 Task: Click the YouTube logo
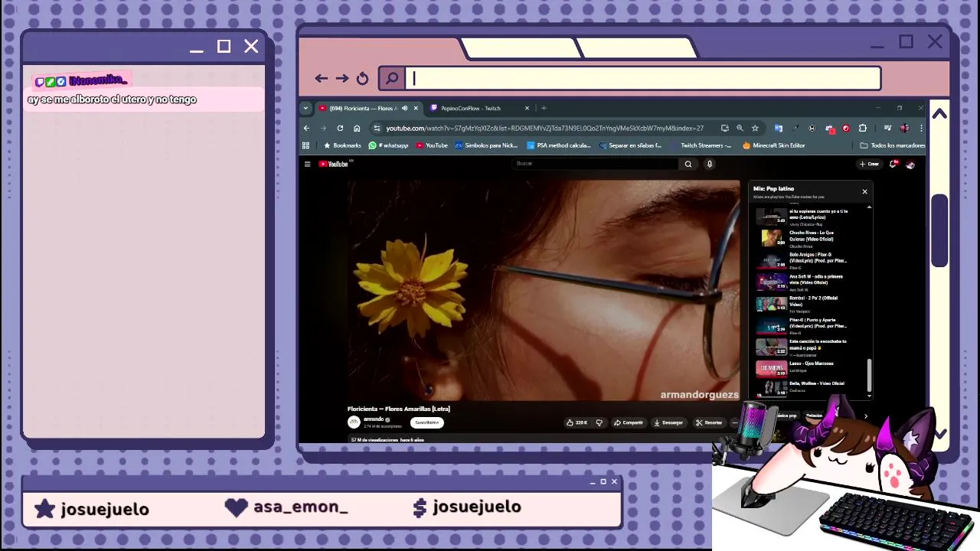[333, 164]
